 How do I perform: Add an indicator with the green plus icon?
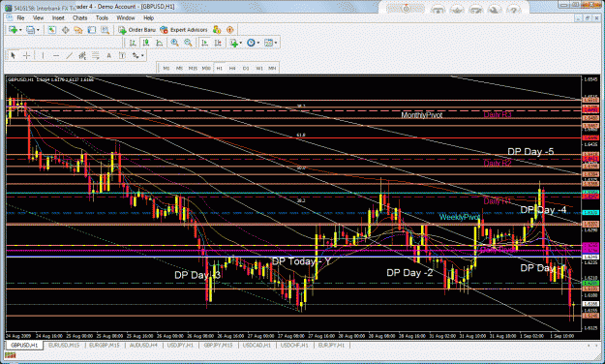point(233,43)
